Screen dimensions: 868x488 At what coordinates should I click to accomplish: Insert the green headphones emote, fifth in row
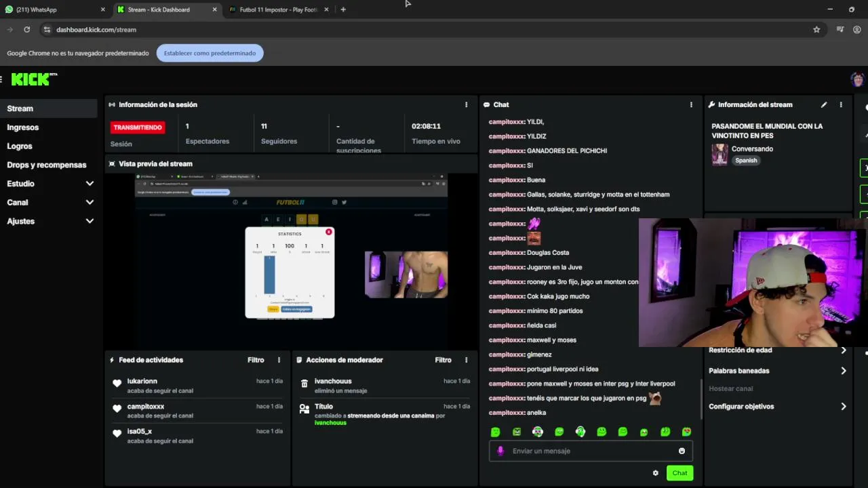click(580, 432)
